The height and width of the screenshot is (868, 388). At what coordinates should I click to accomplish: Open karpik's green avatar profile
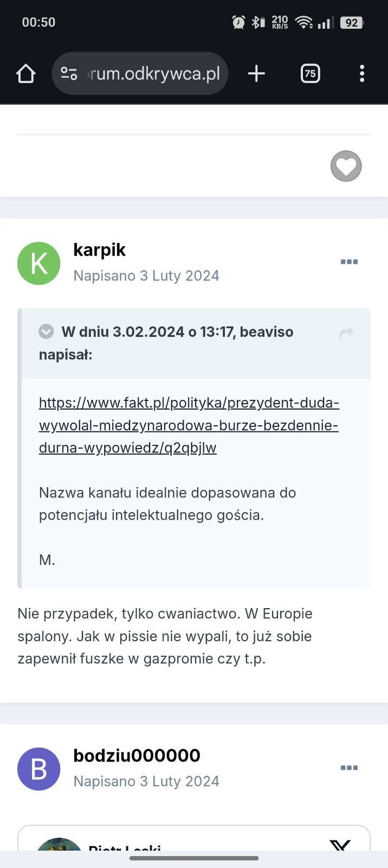pos(39,264)
